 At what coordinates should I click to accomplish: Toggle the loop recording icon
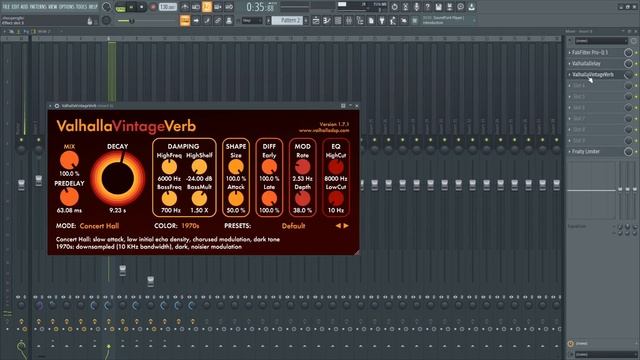click(229, 7)
